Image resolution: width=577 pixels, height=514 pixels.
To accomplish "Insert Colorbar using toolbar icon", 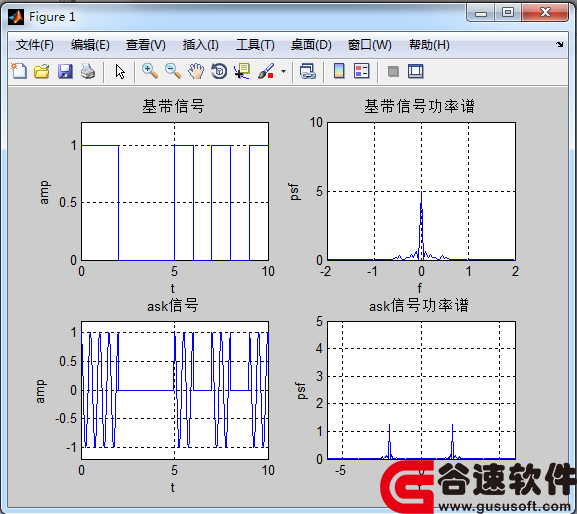I will [339, 71].
